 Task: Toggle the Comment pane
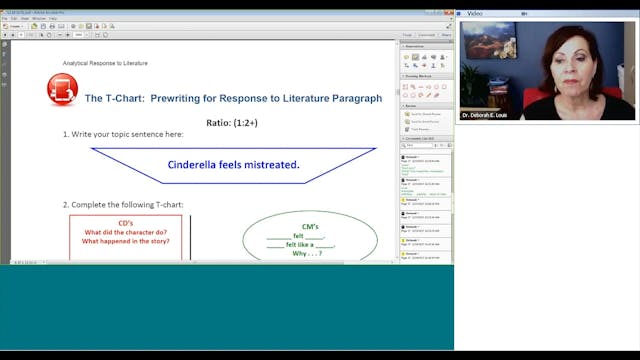click(x=427, y=35)
